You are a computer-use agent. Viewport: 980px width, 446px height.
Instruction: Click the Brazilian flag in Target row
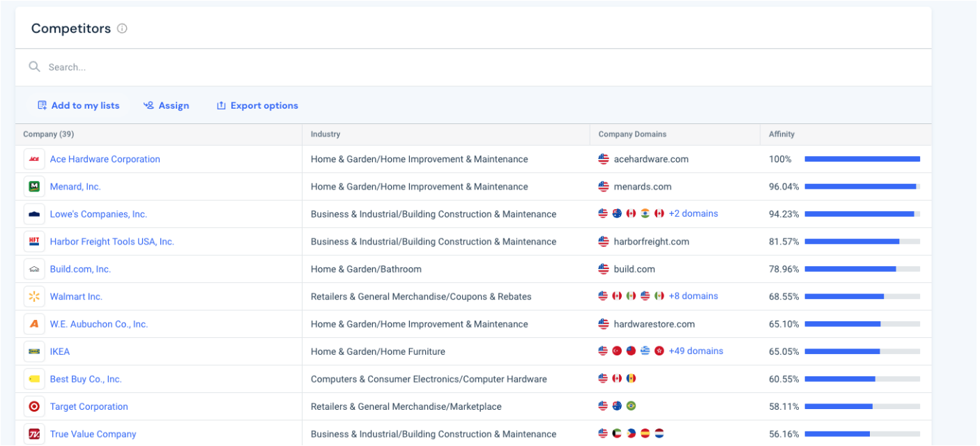click(x=631, y=406)
